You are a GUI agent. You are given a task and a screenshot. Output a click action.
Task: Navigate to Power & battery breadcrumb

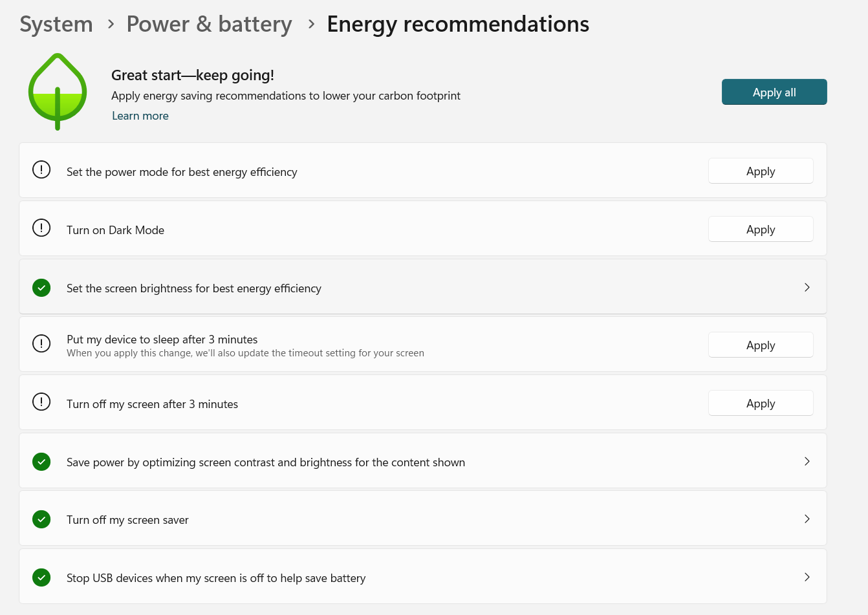pos(209,24)
